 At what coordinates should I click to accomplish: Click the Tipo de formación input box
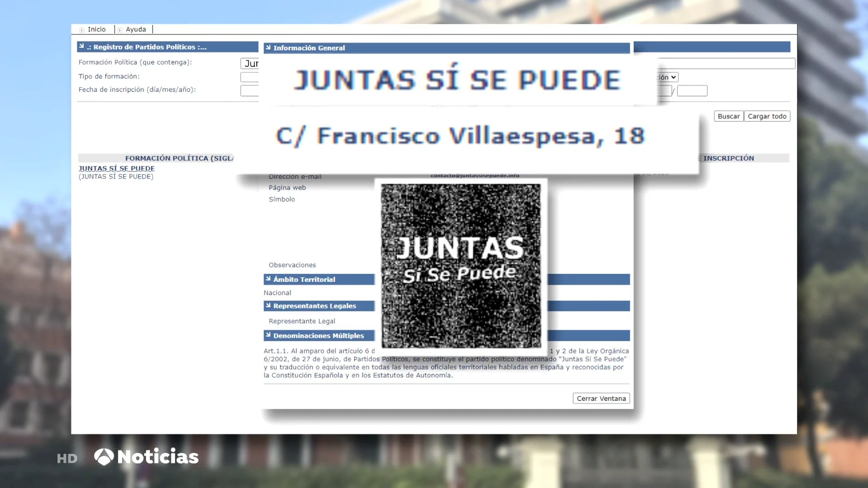250,77
